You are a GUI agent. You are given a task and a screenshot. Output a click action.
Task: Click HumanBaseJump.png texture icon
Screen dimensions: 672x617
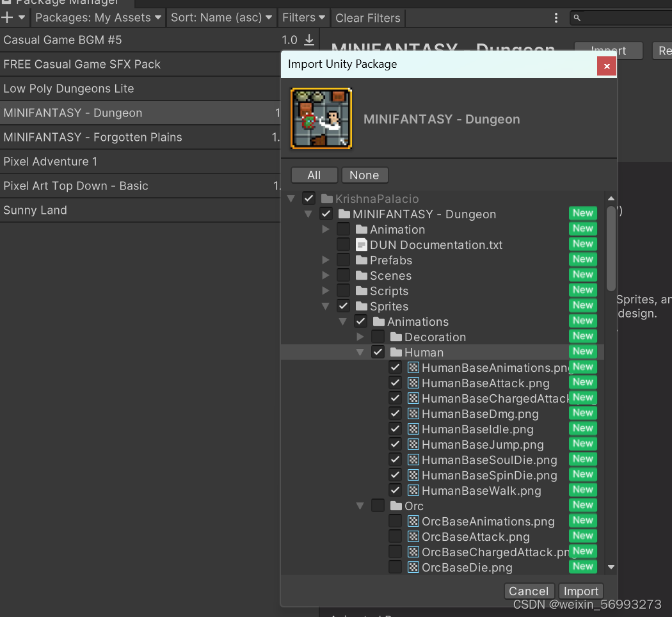(413, 444)
